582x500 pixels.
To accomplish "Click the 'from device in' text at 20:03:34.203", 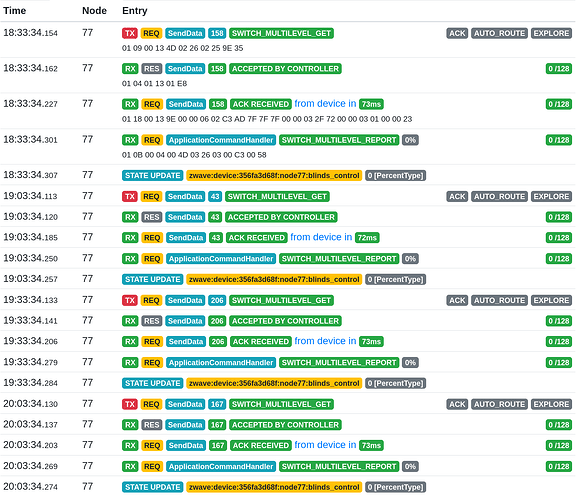I will pos(325,445).
